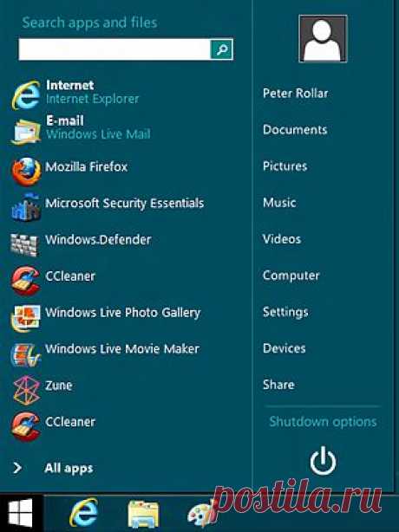Viewport: 399px width, 532px height.
Task: Click the Windows Live Mail subtitle text
Action: point(98,133)
